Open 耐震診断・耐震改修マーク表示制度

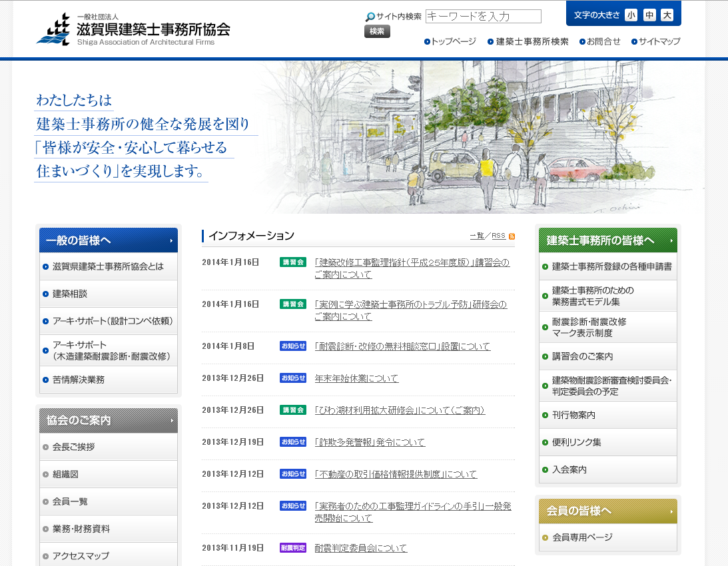click(607, 328)
